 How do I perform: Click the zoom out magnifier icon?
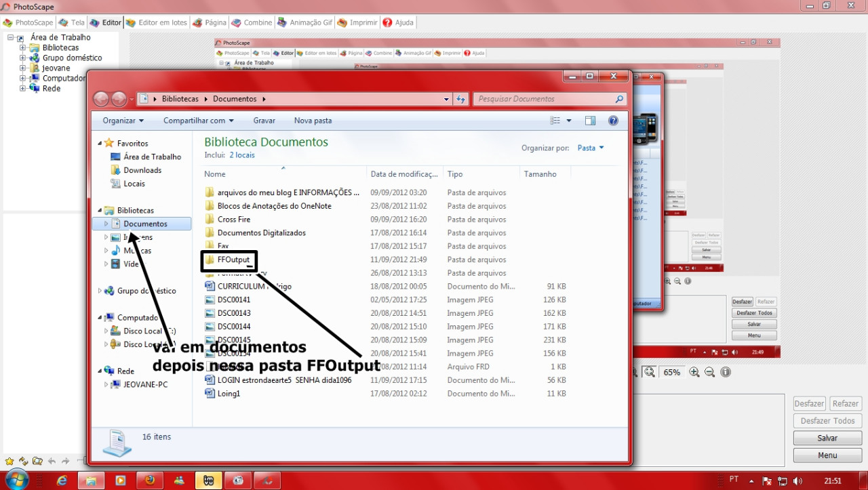710,372
